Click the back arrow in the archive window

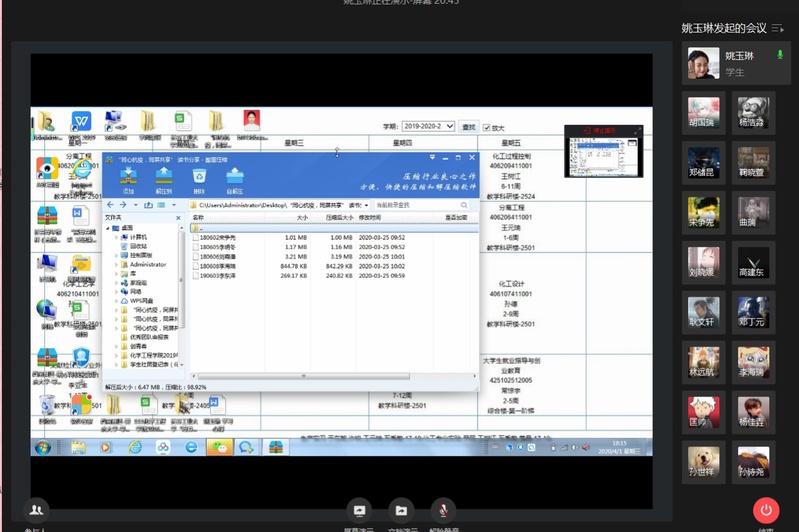point(113,204)
